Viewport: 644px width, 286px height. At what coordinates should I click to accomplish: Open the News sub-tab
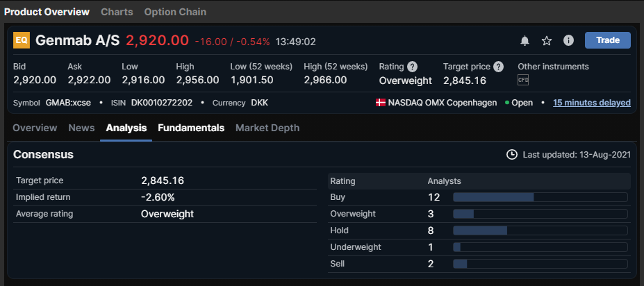tap(82, 128)
